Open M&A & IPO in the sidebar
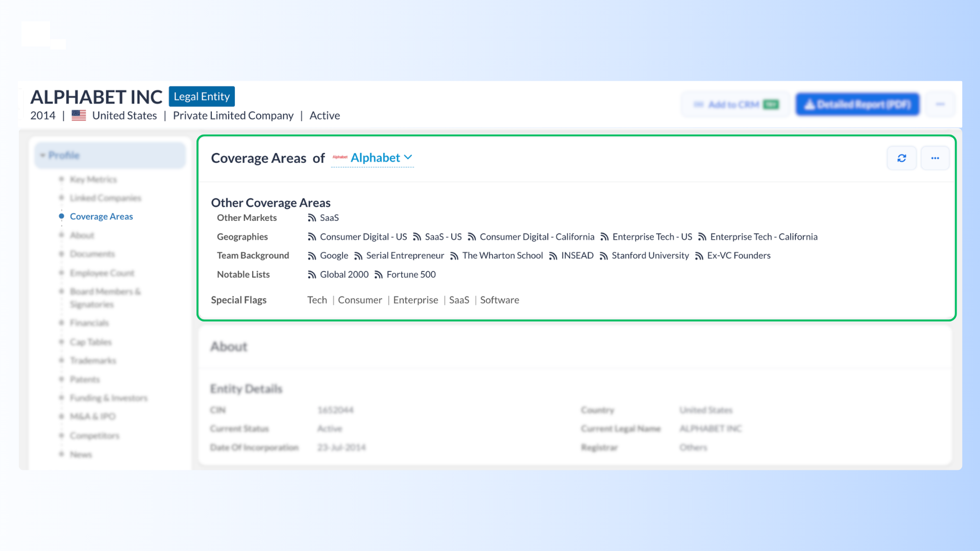The height and width of the screenshot is (551, 980). [x=93, y=416]
